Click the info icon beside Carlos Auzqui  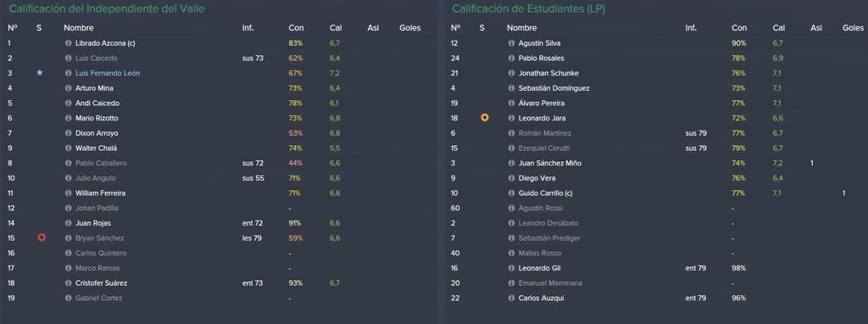coord(511,298)
